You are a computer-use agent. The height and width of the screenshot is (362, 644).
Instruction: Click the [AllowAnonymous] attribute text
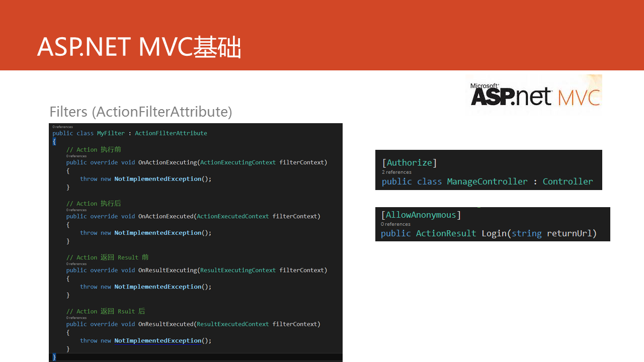point(421,215)
